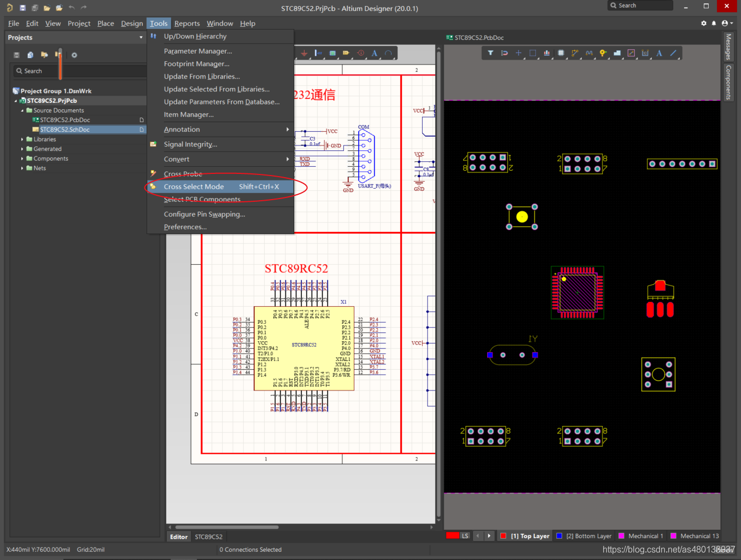Viewport: 741px width, 560px height.
Task: Open Footprint Manager from the Tools menu
Action: point(220,63)
